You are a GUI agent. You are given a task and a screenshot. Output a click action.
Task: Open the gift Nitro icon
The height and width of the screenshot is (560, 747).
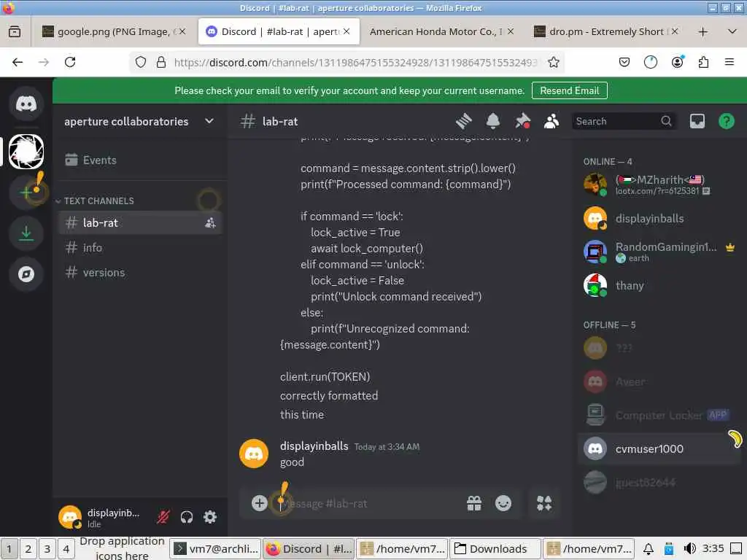(x=474, y=503)
